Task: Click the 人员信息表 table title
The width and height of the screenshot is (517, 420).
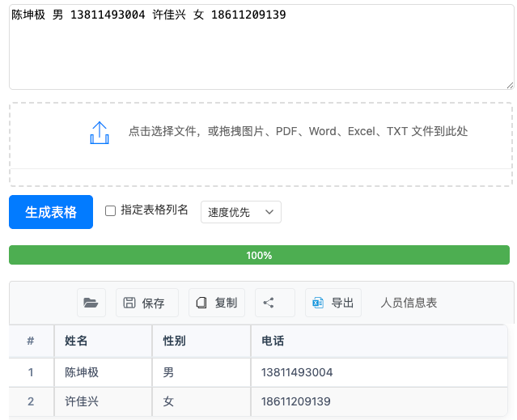Action: coord(409,303)
